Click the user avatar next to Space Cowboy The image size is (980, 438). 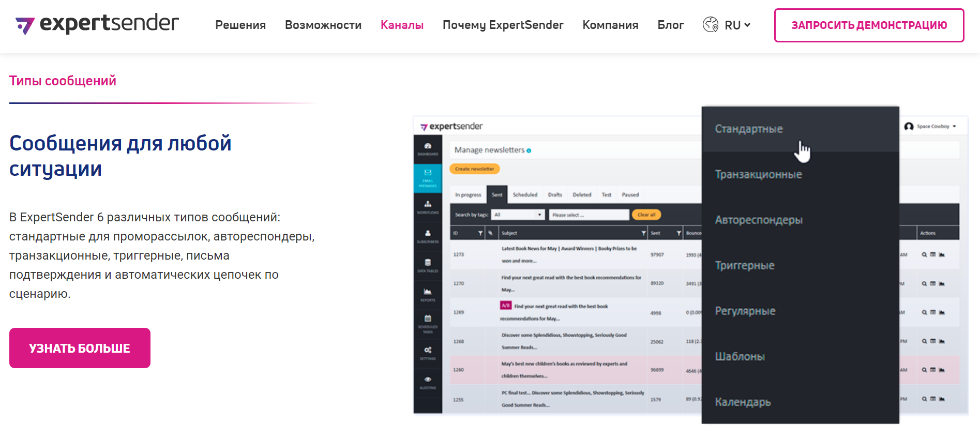click(909, 126)
